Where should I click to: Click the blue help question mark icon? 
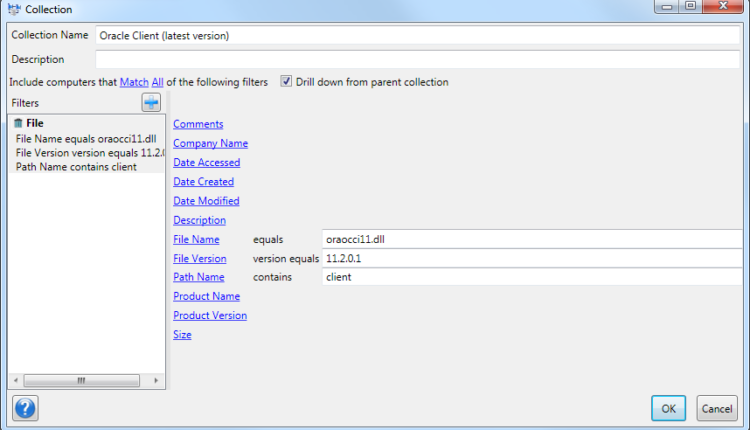click(25, 408)
